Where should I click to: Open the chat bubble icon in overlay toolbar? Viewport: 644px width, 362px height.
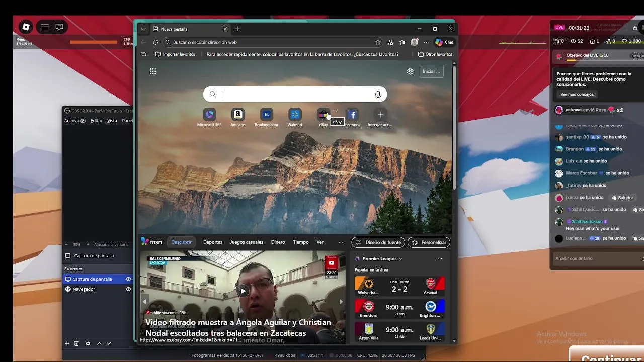coord(59,27)
